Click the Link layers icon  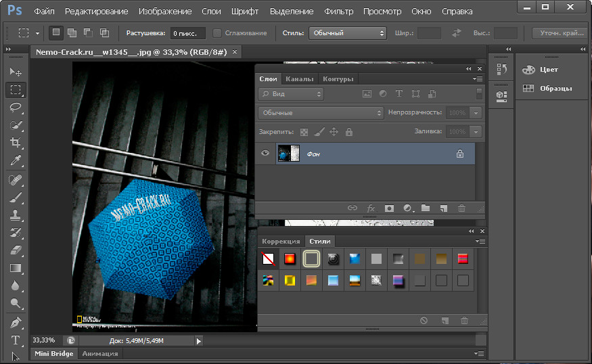point(352,208)
